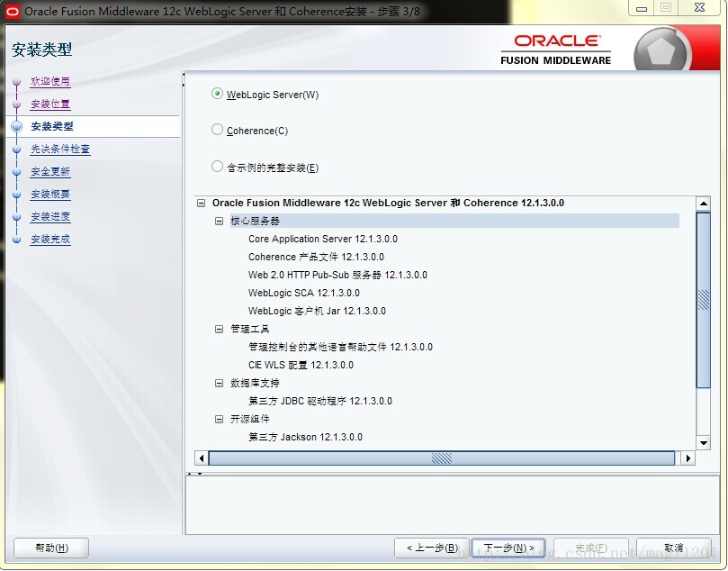Choose the Coherence(C) install type
Image resolution: width=728 pixels, height=571 pixels.
click(217, 130)
